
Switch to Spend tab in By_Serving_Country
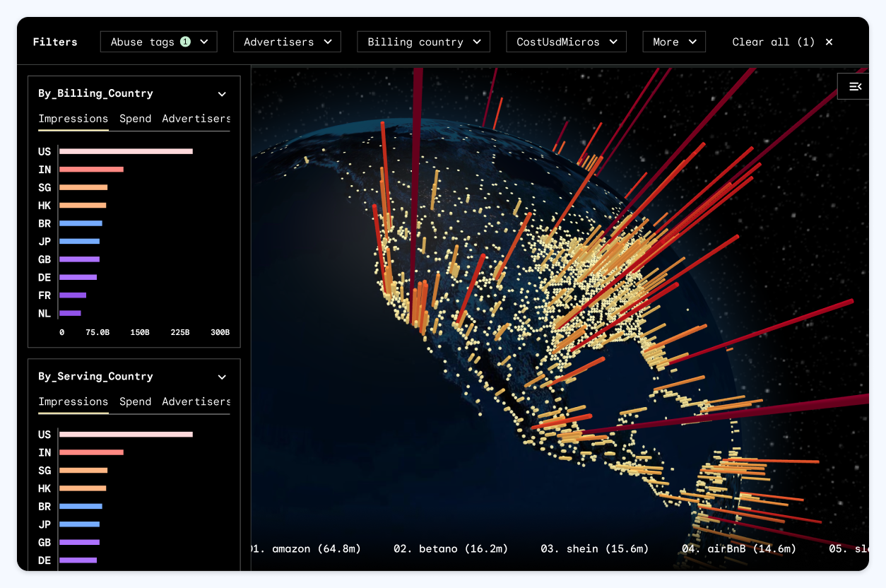coord(135,401)
